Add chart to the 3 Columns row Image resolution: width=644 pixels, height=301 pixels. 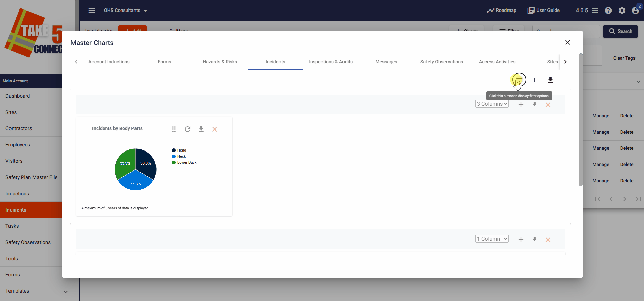521,105
